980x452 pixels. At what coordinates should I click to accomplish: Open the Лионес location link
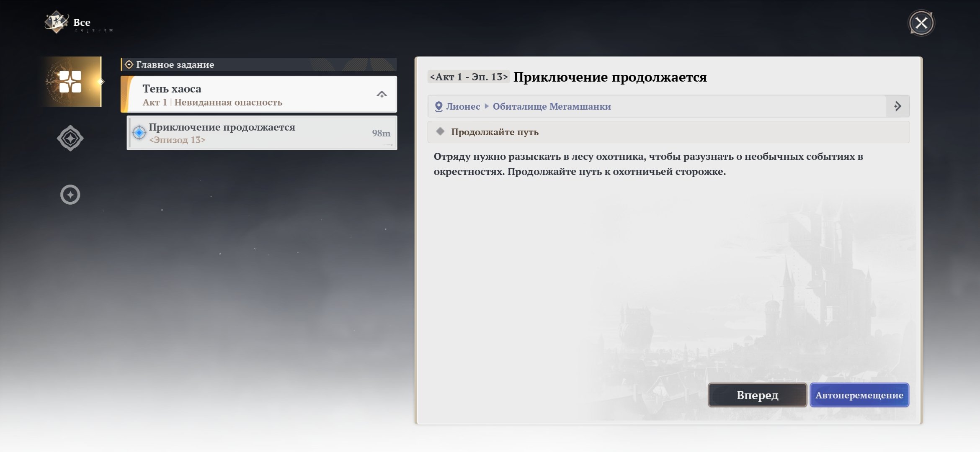click(x=463, y=106)
